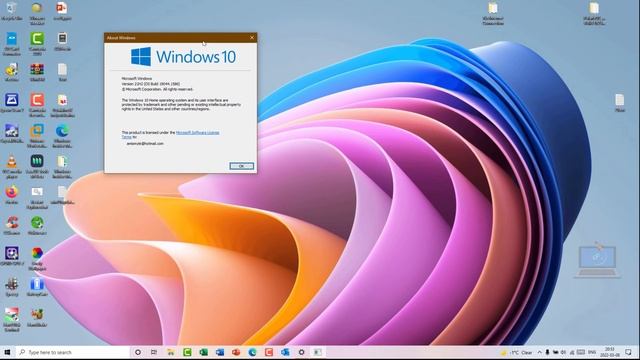Switch to Word in the taskbar
Image resolution: width=640 pixels, height=360 pixels.
[220, 352]
